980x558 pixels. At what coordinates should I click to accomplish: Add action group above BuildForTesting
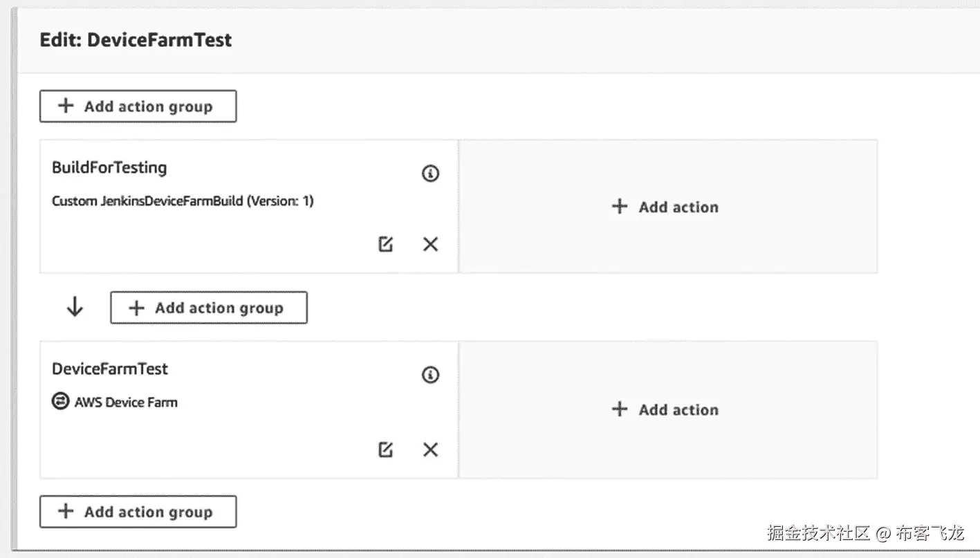pyautogui.click(x=138, y=106)
